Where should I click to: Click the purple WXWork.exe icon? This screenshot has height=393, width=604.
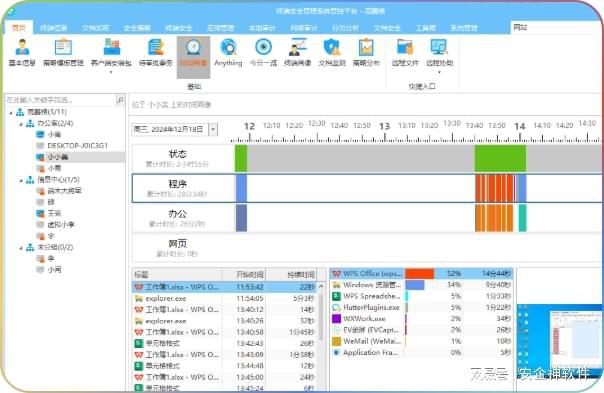pos(336,319)
